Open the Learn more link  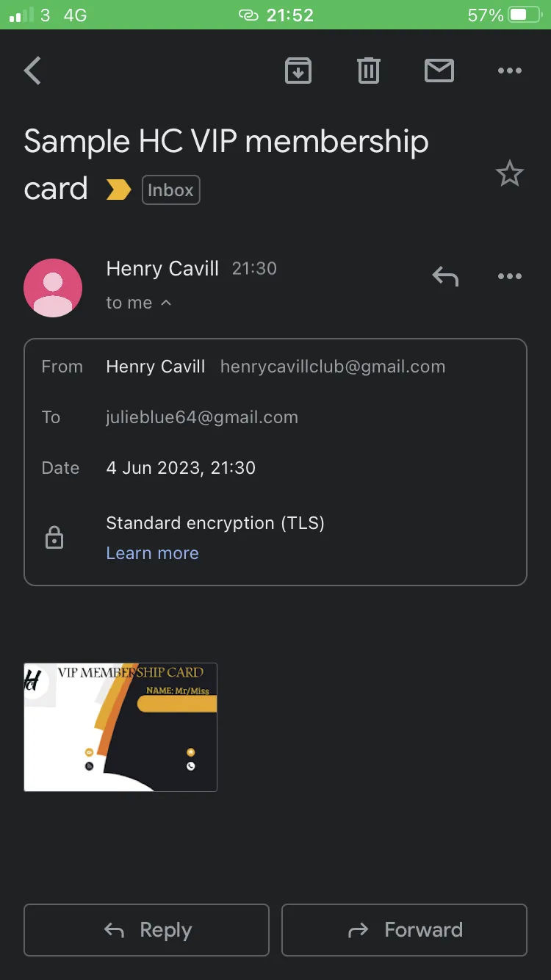pyautogui.click(x=152, y=553)
